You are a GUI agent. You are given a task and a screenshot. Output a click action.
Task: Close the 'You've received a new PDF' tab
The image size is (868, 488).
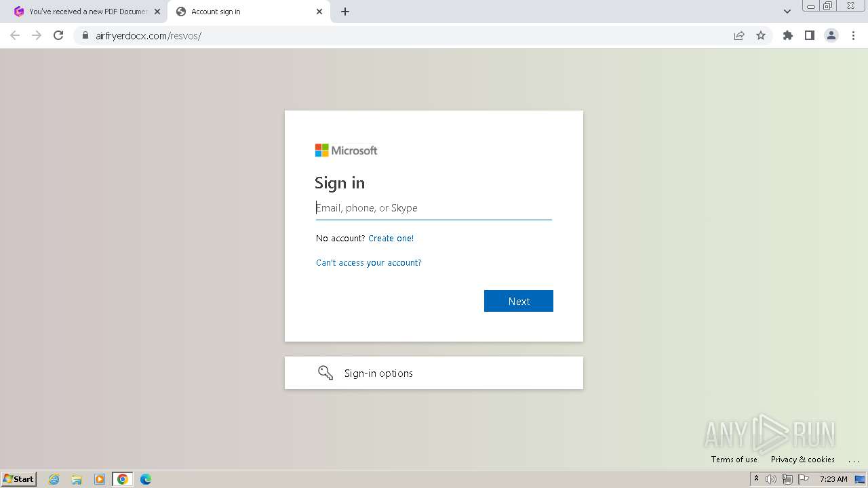tap(157, 12)
